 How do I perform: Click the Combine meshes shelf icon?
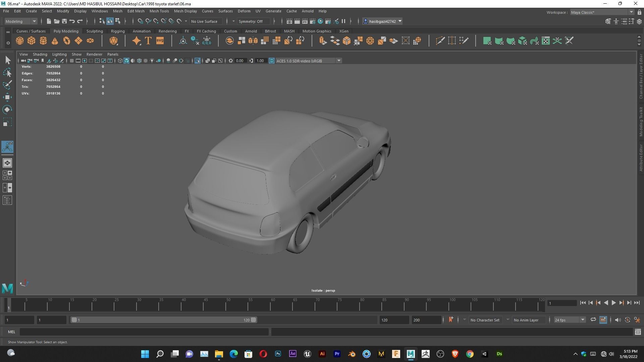[x=230, y=41]
